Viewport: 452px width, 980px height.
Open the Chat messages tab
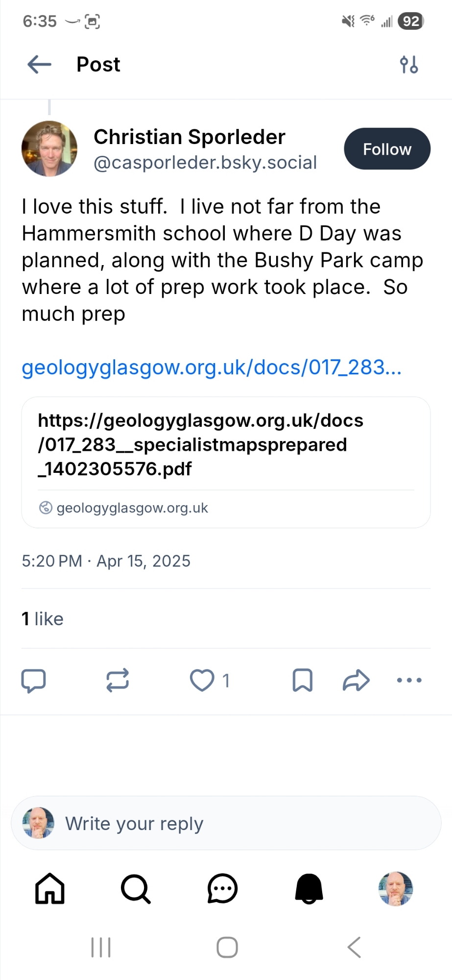click(x=222, y=888)
